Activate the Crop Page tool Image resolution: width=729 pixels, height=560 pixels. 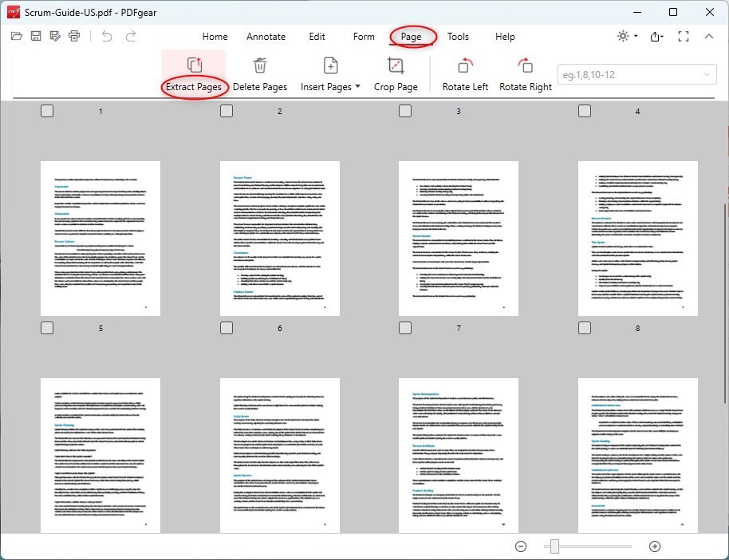(x=396, y=72)
